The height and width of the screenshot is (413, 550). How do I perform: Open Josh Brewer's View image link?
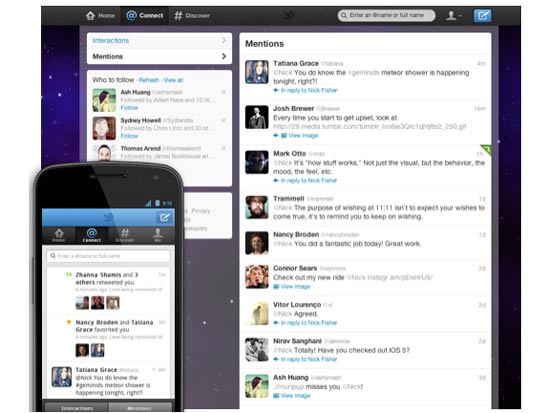point(303,135)
